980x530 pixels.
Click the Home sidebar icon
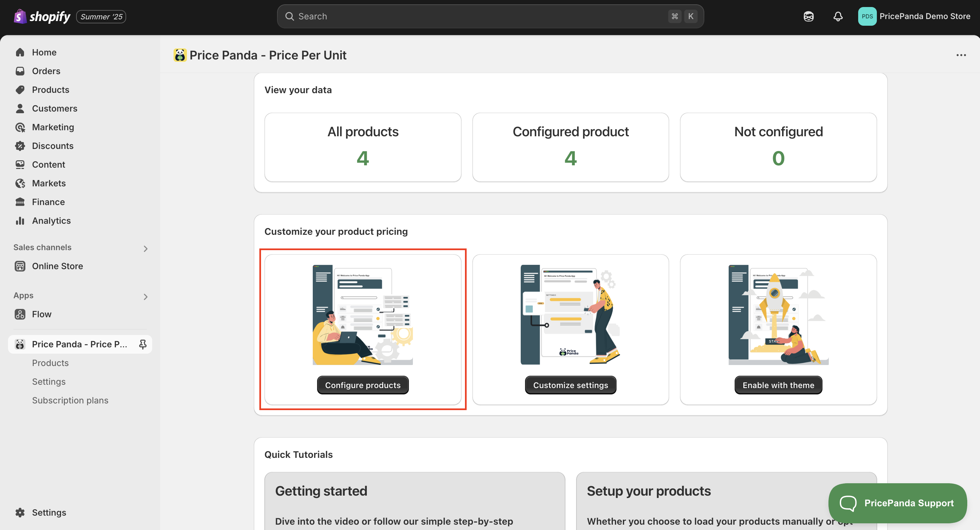20,52
